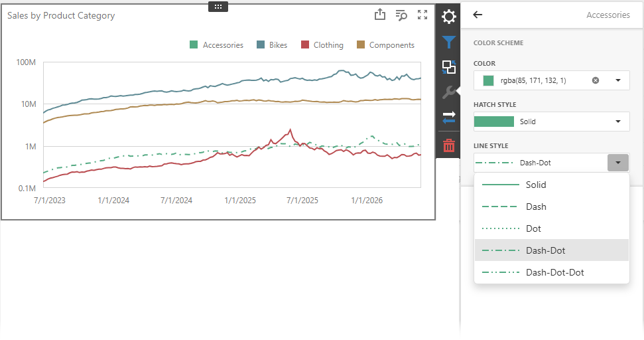Choose the Dot line style
This screenshot has width=644, height=340.
click(x=551, y=228)
